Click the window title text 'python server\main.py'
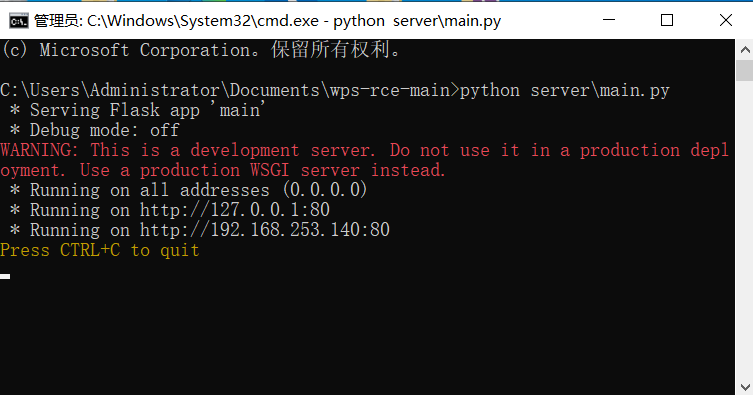Screen dimensions: 753x395 (417, 21)
